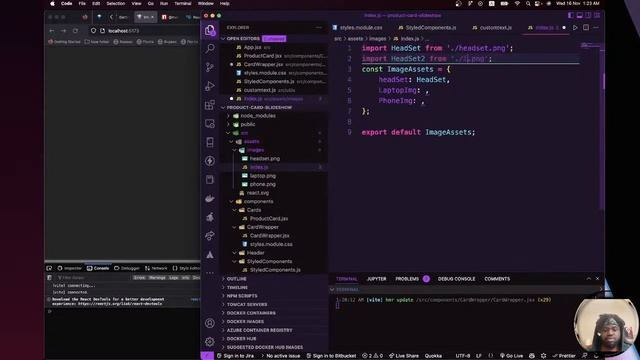Image resolution: width=640 pixels, height=360 pixels.
Task: Open headset.png in the file tree
Action: pyautogui.click(x=264, y=159)
